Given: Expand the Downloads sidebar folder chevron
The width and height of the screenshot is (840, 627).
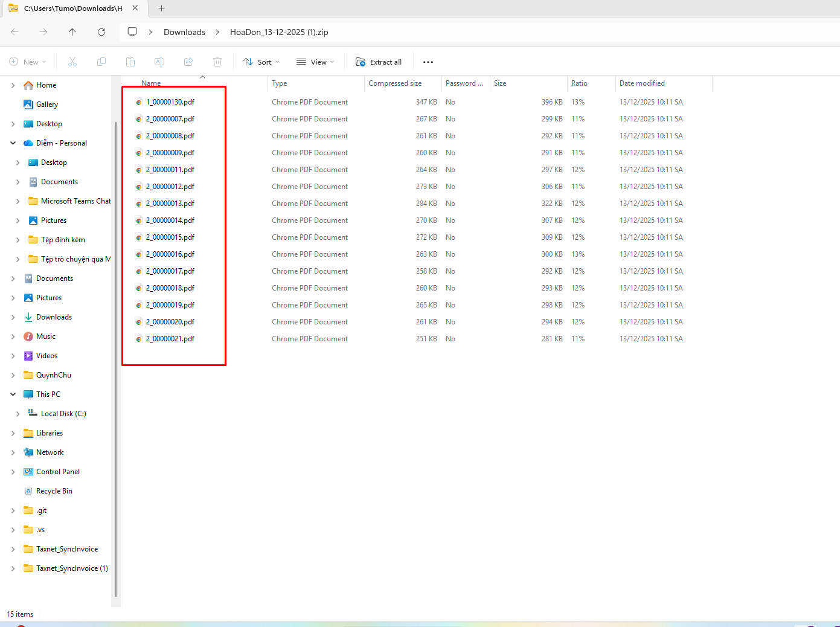Looking at the screenshot, I should (13, 317).
